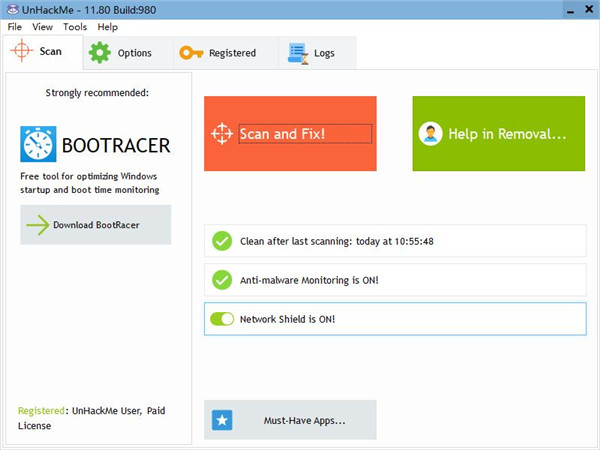
Task: Click the BOOTRACER heading text
Action: click(x=116, y=145)
